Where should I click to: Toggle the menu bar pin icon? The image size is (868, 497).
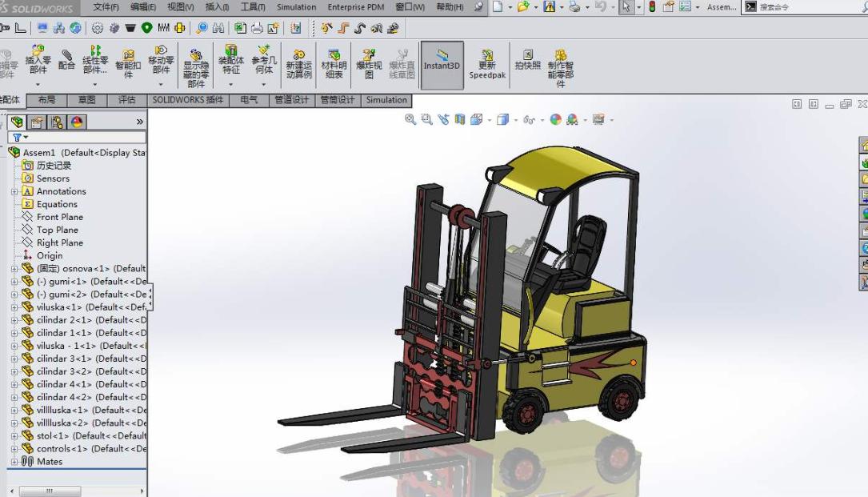click(478, 7)
